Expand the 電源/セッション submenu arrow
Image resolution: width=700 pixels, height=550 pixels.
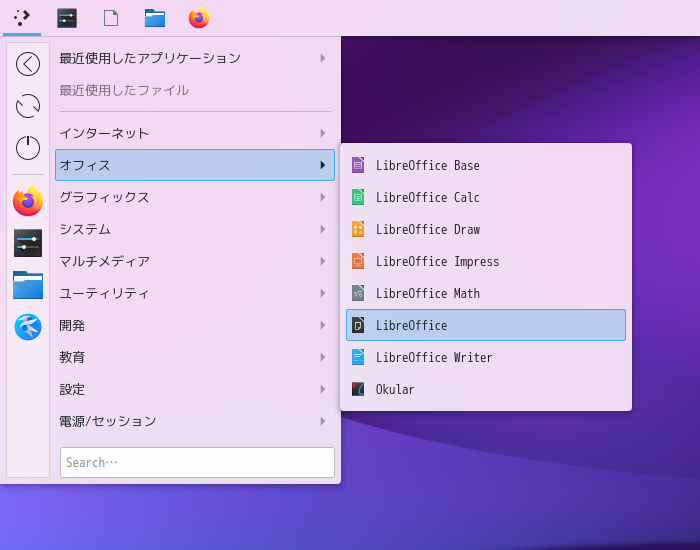(323, 421)
